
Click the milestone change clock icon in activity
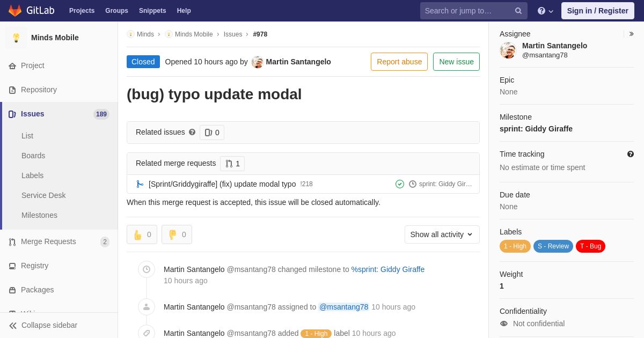click(147, 269)
